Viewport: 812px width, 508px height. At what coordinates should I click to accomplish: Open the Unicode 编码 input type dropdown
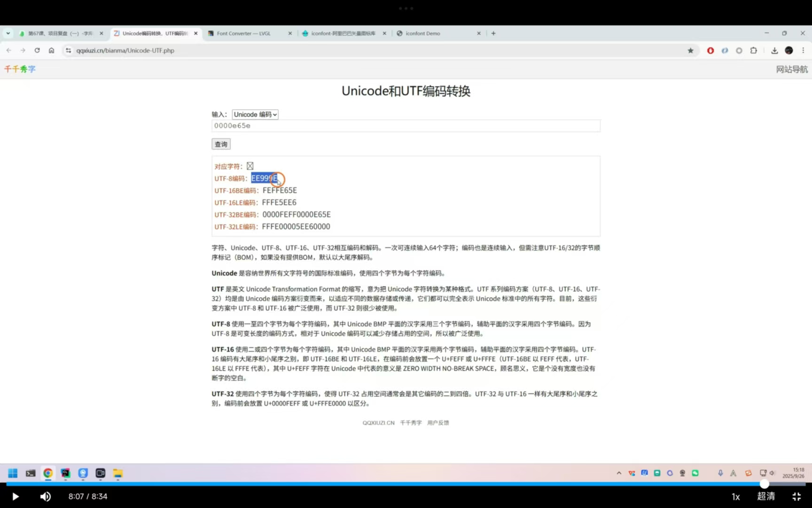tap(255, 114)
